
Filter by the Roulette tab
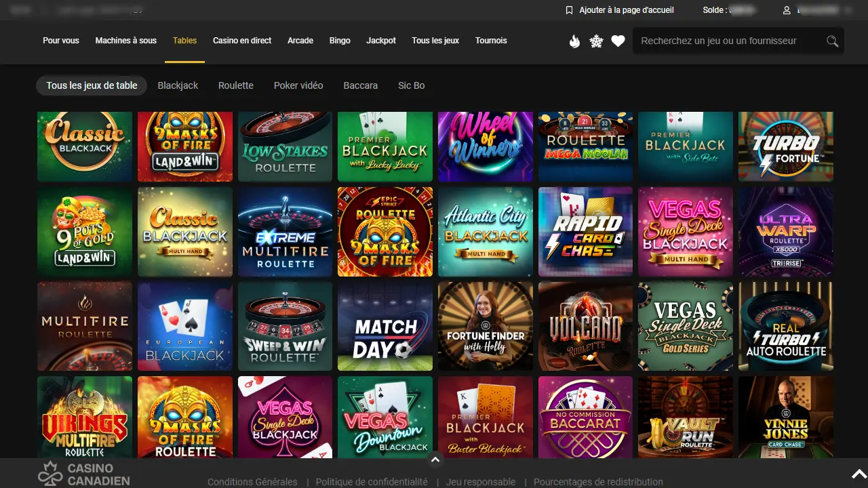pos(236,85)
